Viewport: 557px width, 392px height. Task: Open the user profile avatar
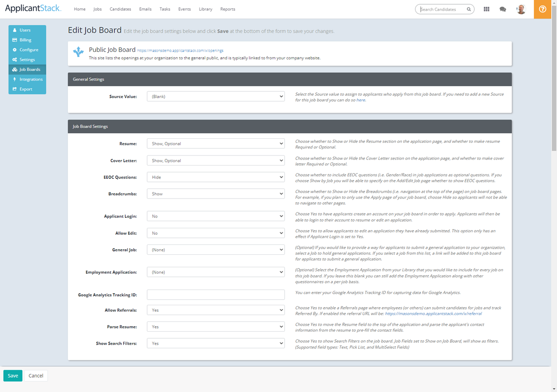click(521, 9)
